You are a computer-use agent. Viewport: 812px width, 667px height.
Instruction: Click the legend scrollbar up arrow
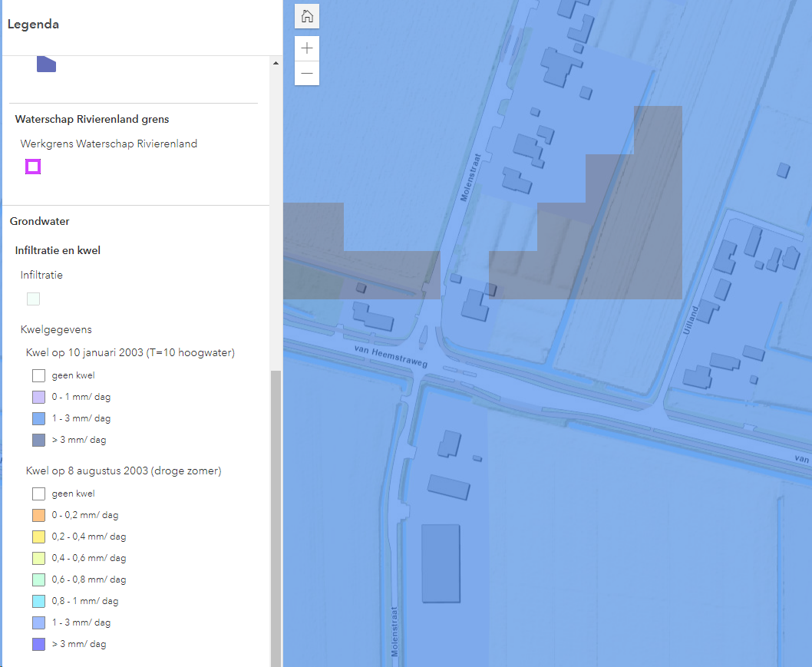276,63
